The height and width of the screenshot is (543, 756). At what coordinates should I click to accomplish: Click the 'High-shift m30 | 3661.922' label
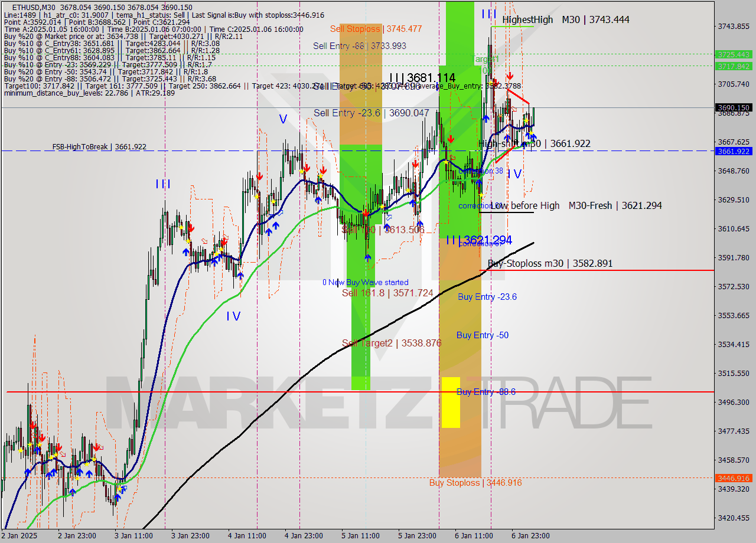[534, 143]
